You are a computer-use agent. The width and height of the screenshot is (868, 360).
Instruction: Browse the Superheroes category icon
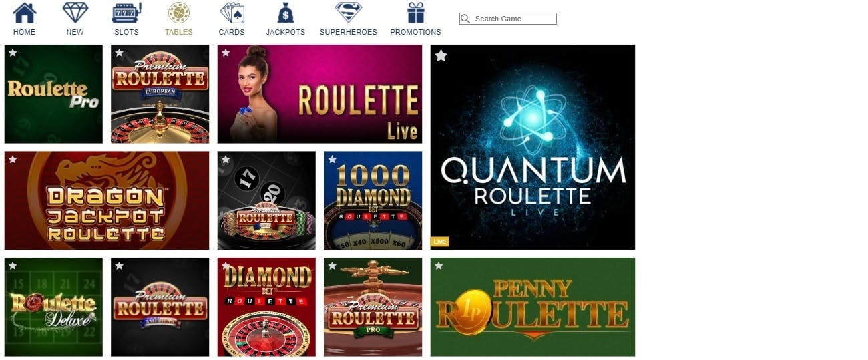[x=349, y=13]
